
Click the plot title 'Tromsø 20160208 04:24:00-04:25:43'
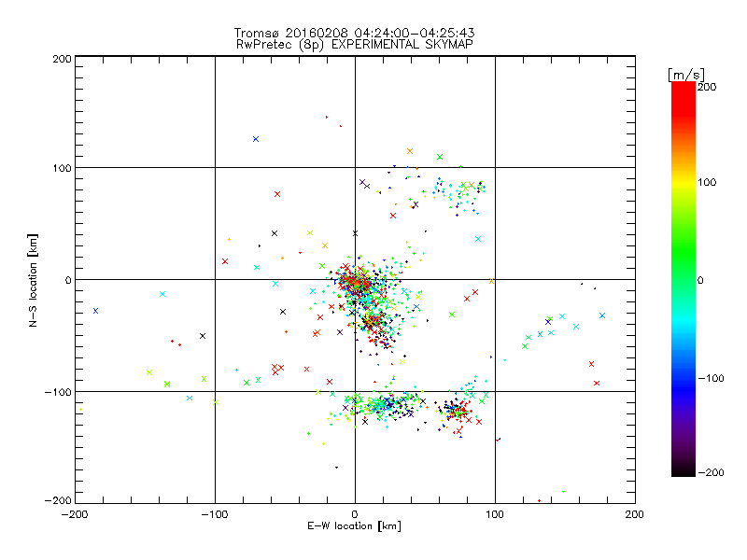pyautogui.click(x=355, y=33)
